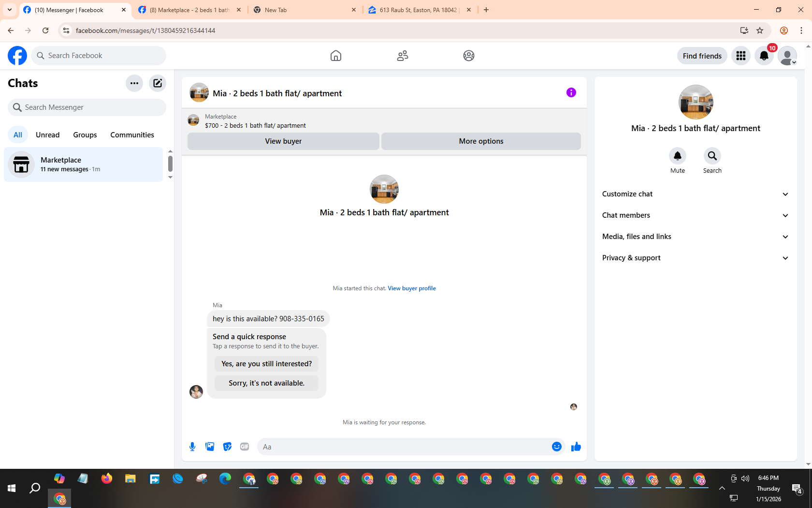Expand Media, files and links section
Screen dimensions: 812x508
696,237
